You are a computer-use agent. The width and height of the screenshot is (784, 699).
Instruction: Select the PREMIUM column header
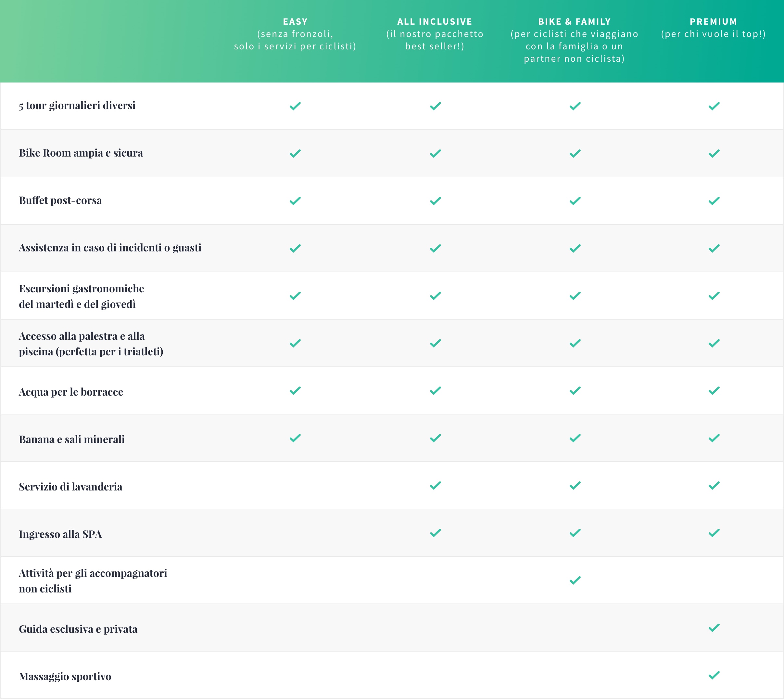(713, 28)
